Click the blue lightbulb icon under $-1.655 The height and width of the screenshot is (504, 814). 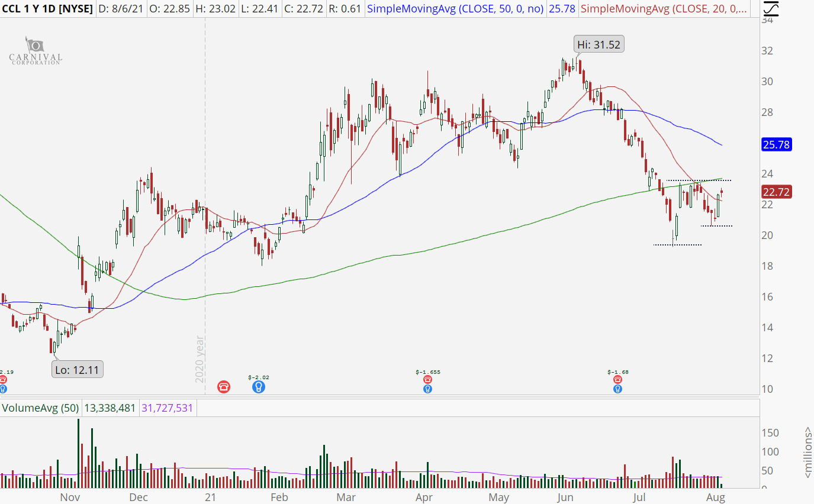[x=427, y=389]
